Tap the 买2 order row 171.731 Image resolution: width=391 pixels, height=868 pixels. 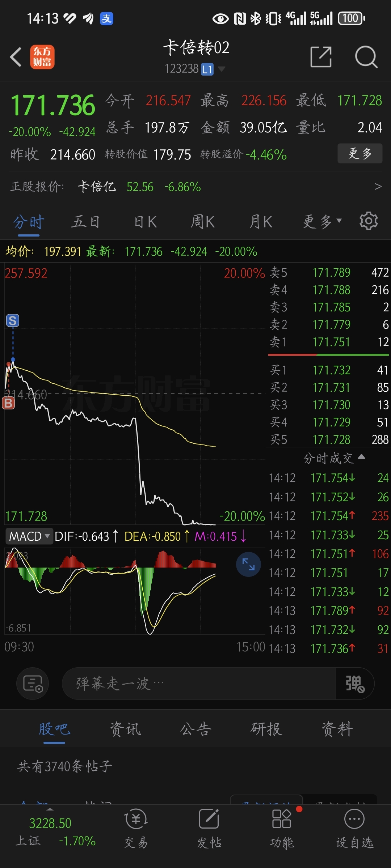pyautogui.click(x=329, y=387)
